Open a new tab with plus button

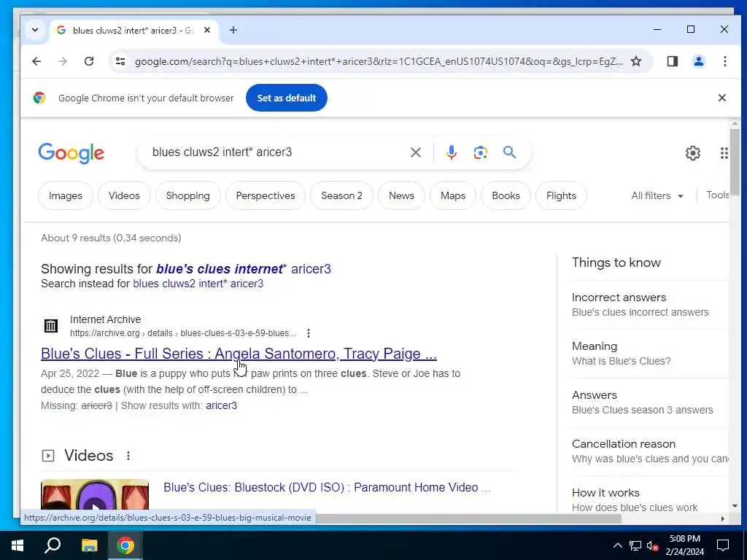(x=233, y=30)
